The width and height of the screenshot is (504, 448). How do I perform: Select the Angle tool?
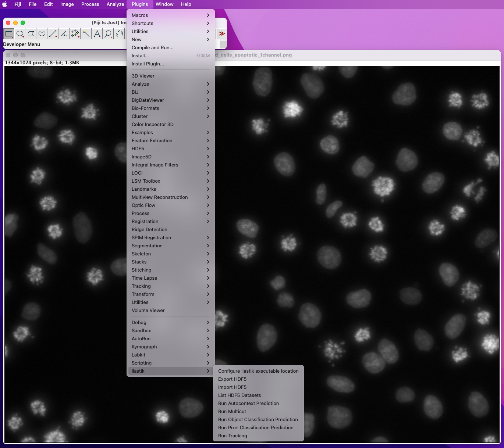tap(64, 34)
